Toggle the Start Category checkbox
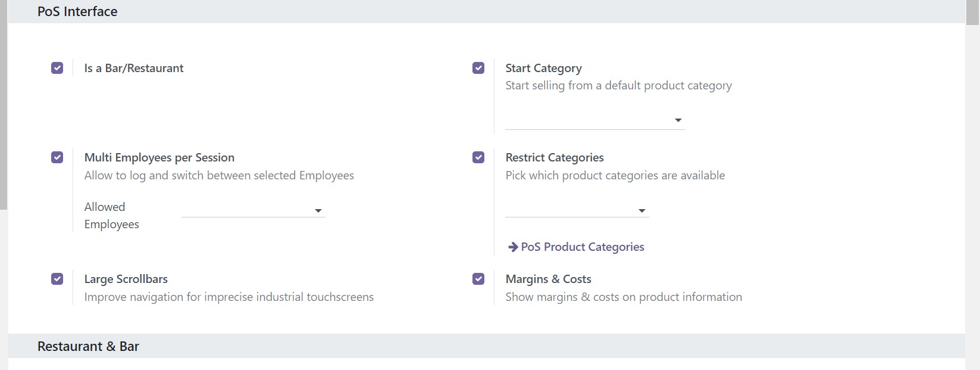The width and height of the screenshot is (980, 370). point(478,68)
